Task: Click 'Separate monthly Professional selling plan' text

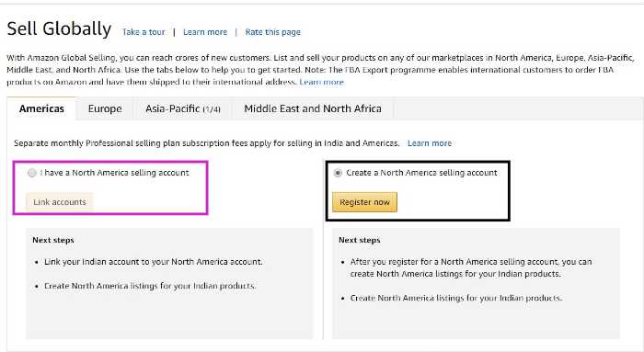Action: [207, 143]
